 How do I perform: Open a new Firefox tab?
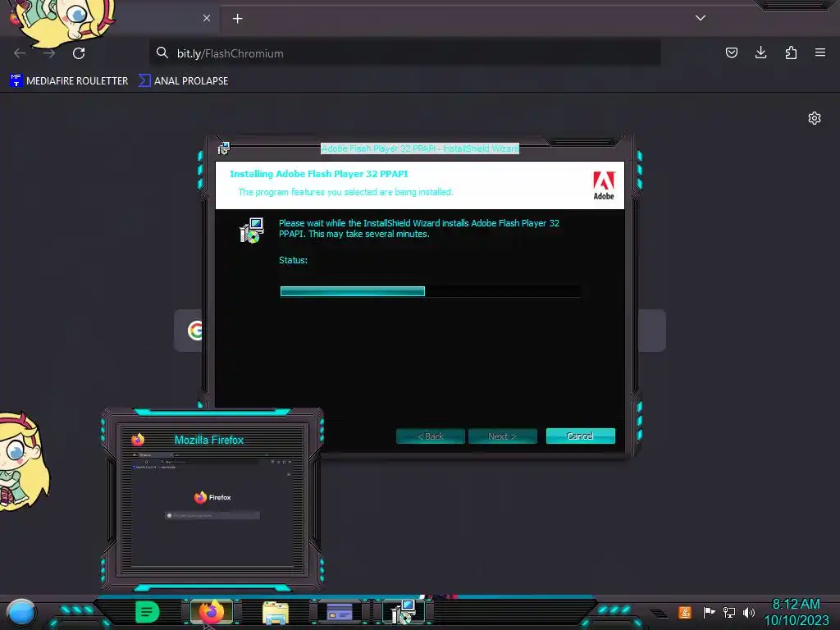[x=237, y=19]
